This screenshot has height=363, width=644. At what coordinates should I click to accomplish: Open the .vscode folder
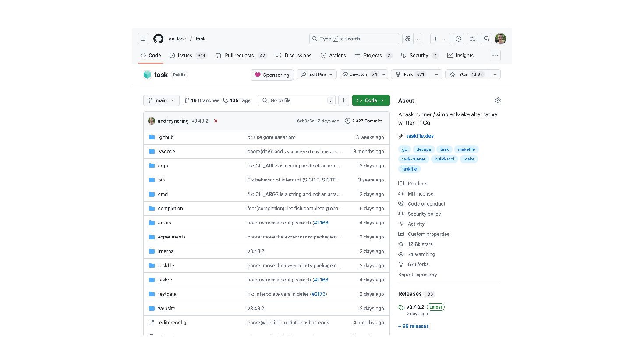[166, 151]
